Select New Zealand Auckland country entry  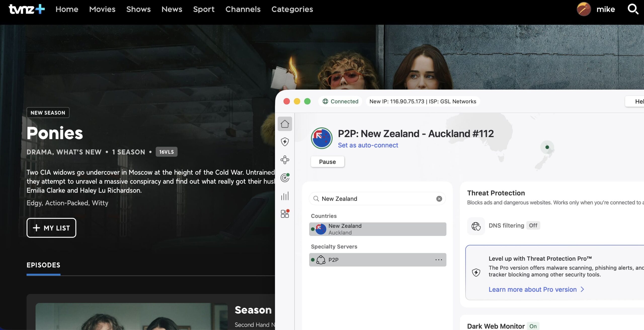[x=377, y=229]
